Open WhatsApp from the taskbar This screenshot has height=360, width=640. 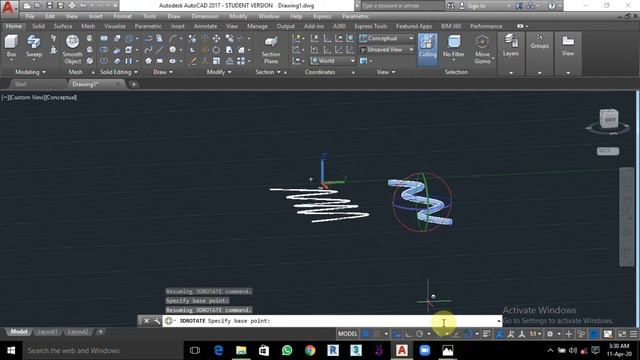[287, 351]
